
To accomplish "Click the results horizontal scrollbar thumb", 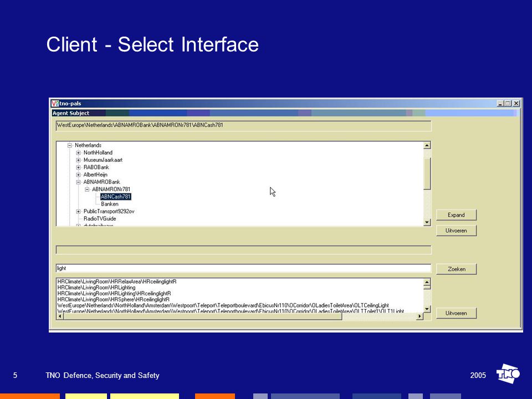I will tap(203, 316).
